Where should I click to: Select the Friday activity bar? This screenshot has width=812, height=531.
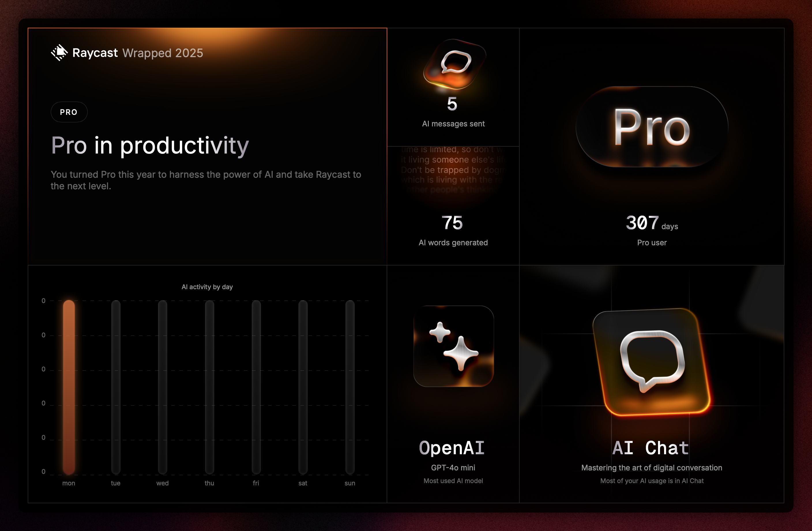tap(256, 387)
